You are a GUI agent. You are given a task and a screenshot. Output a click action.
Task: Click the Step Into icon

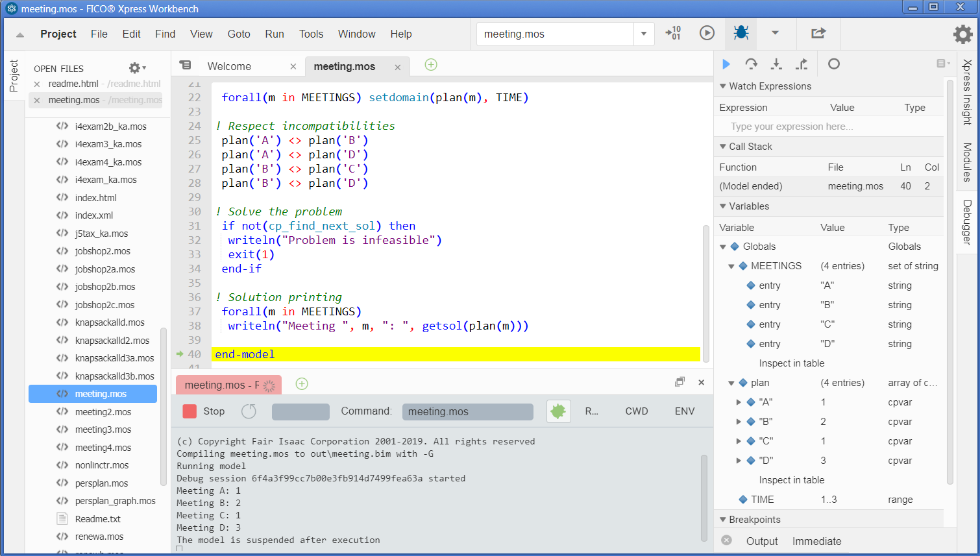(776, 64)
